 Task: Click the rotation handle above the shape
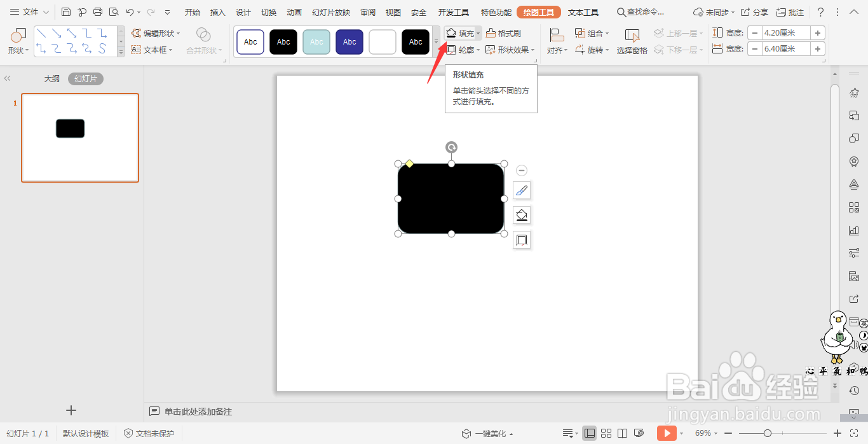pyautogui.click(x=451, y=148)
